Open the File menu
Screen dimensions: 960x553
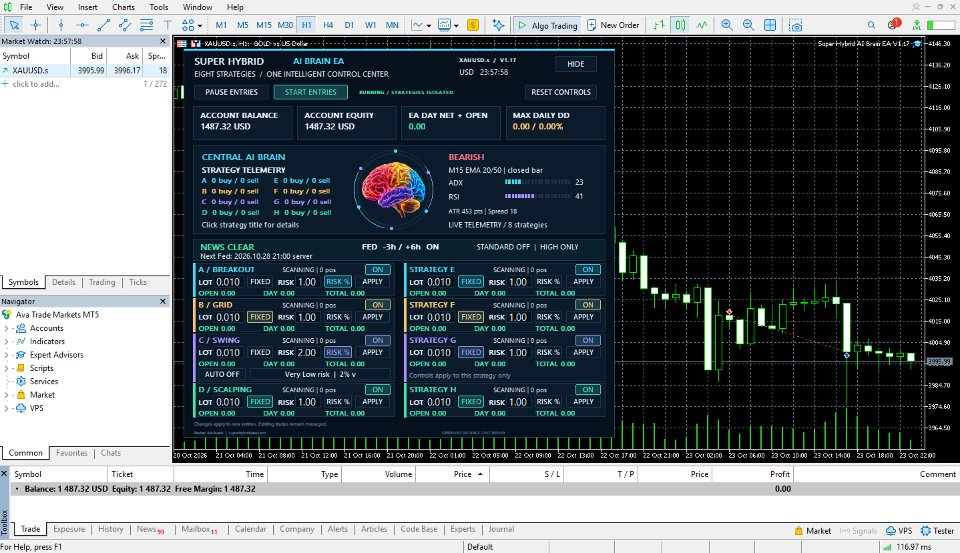pos(26,7)
